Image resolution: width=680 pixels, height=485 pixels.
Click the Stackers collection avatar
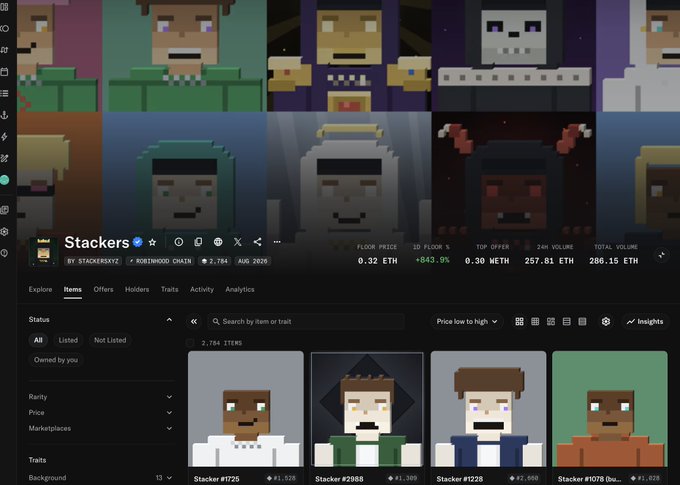click(x=43, y=251)
